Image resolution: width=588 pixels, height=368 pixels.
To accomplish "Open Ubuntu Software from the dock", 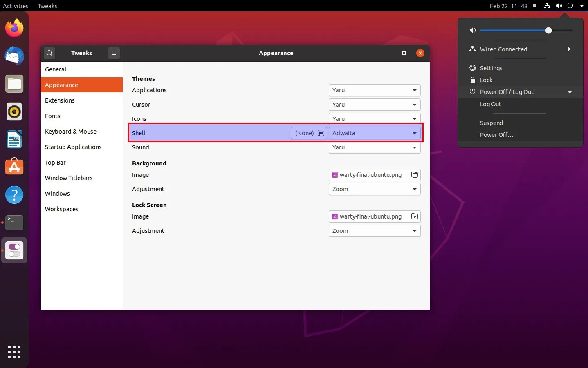I will pos(14,167).
